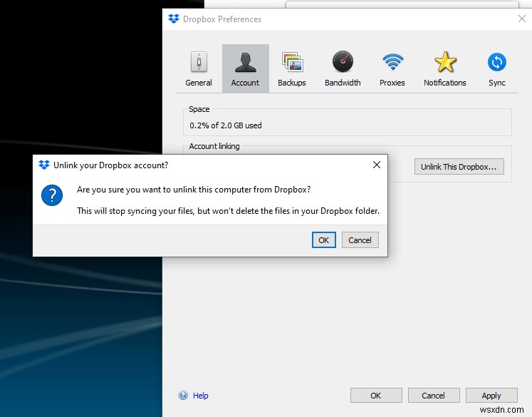The width and height of the screenshot is (532, 417).
Task: Click the '0.2% of 2.0 GB used' text
Action: [226, 125]
